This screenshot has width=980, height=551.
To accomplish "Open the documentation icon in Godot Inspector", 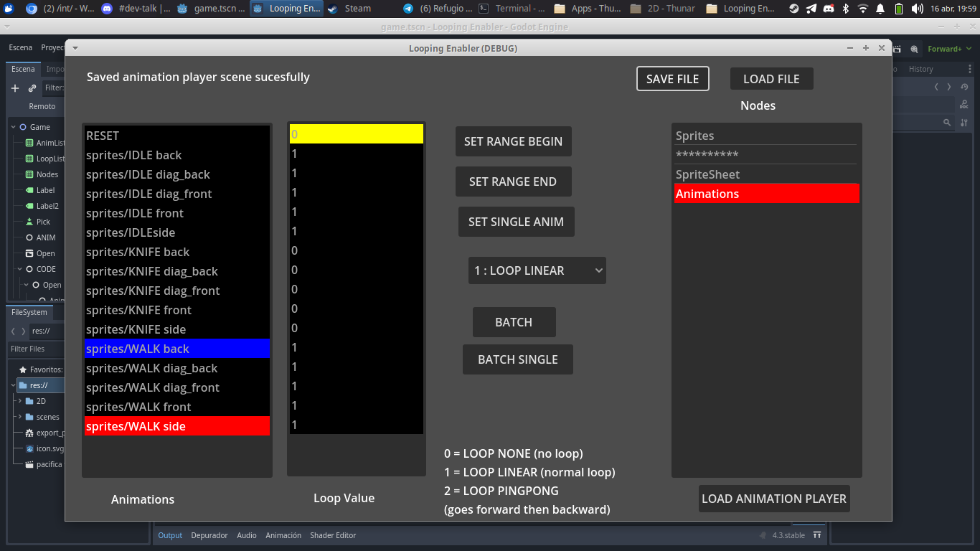I will [964, 104].
